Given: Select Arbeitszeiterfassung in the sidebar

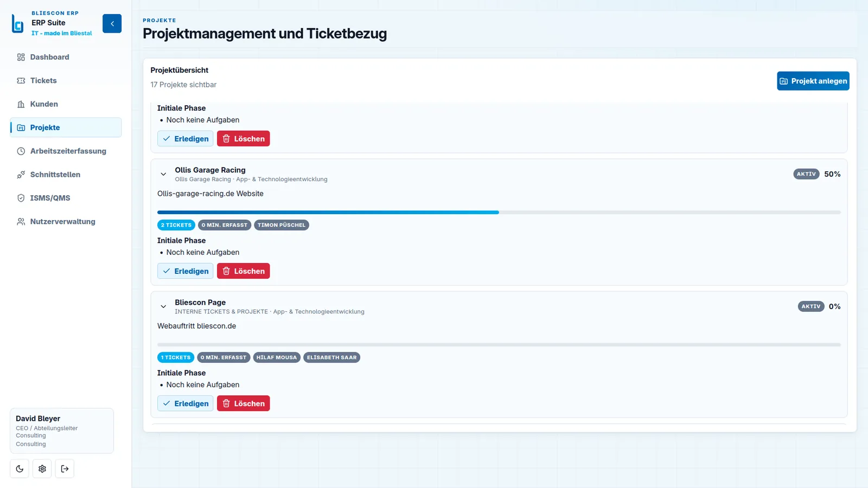Looking at the screenshot, I should [66, 151].
